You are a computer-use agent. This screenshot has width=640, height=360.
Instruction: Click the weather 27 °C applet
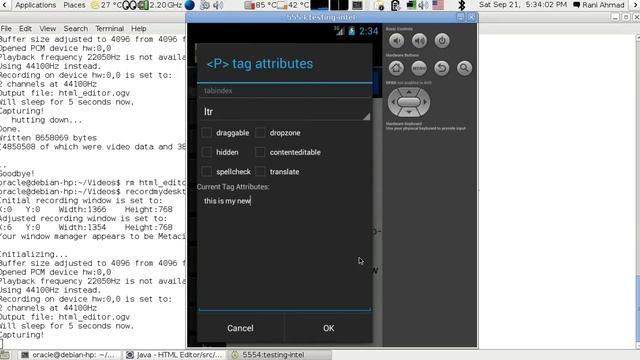(107, 5)
